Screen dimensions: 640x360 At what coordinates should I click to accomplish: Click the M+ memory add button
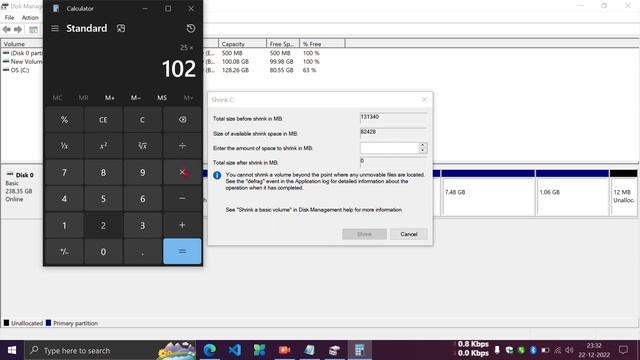(x=109, y=98)
